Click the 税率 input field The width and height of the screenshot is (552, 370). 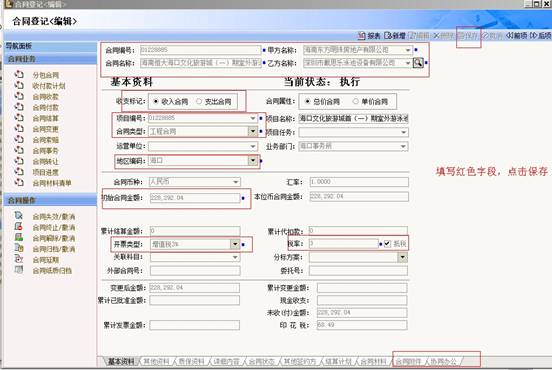click(x=344, y=244)
